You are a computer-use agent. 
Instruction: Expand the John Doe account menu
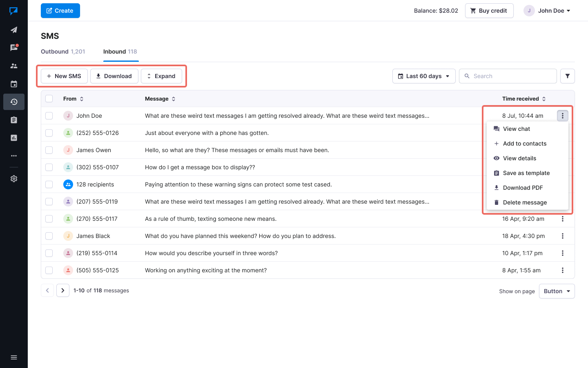547,11
